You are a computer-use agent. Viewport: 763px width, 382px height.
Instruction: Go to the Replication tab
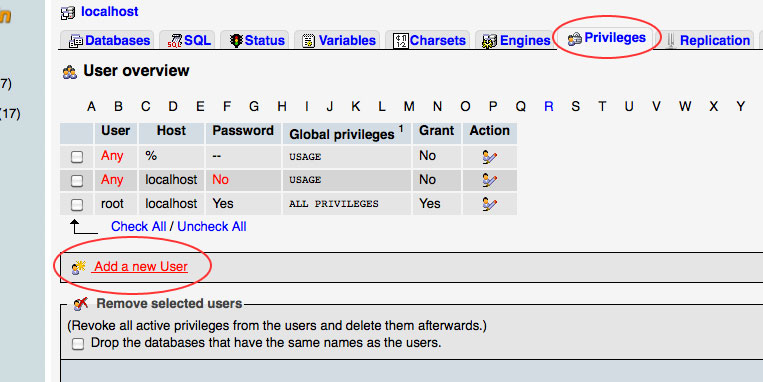707,40
